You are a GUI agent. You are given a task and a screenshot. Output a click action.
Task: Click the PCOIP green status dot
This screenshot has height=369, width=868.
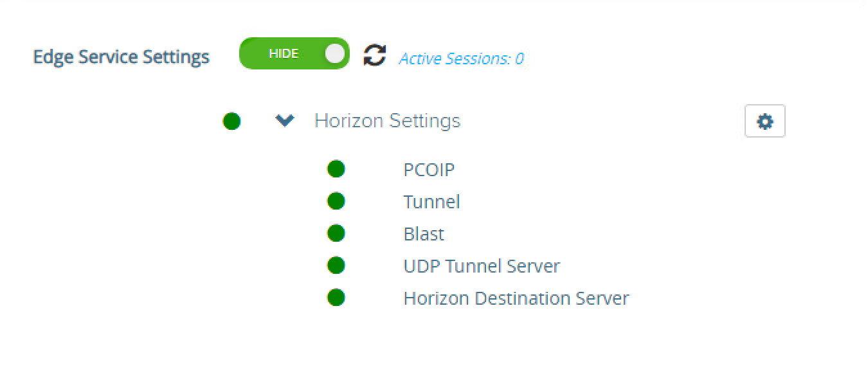336,169
